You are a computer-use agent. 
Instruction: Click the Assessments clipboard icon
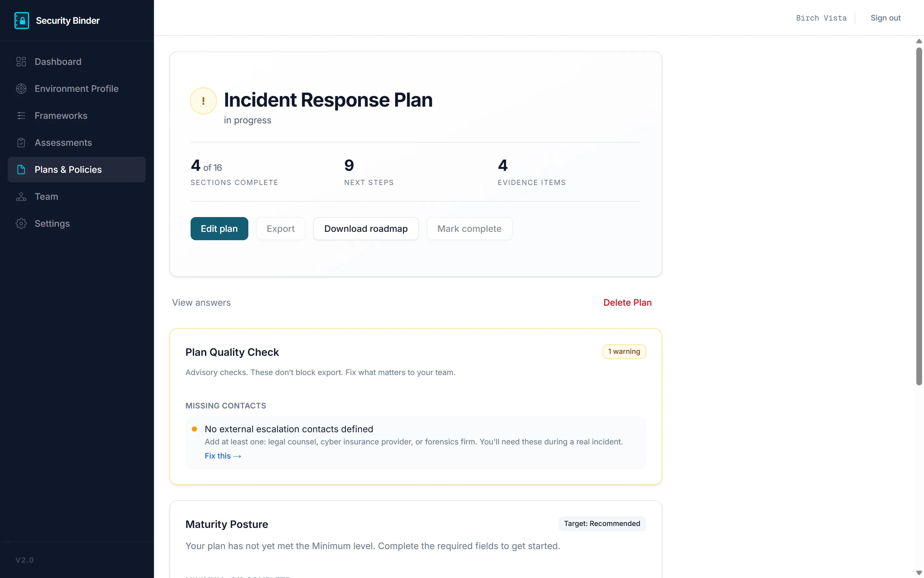21,143
